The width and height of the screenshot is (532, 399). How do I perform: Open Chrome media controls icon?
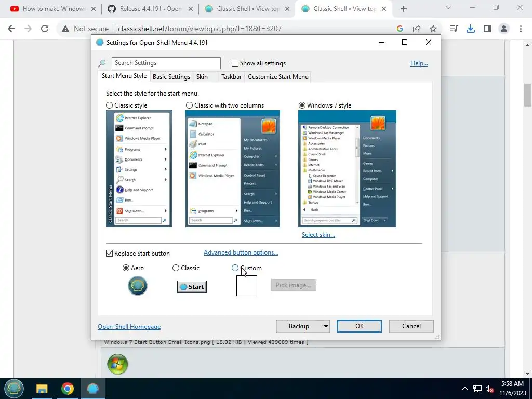click(x=454, y=29)
